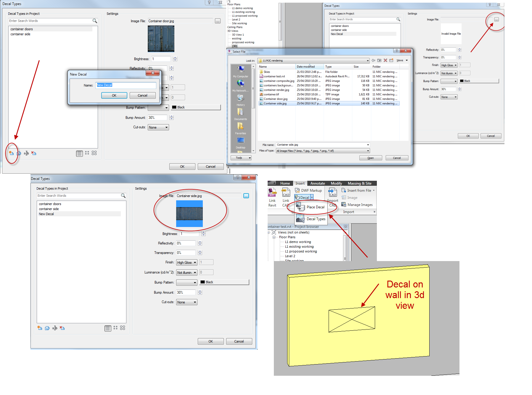
Task: Switch to the Home ribbon tab
Action: click(x=285, y=183)
